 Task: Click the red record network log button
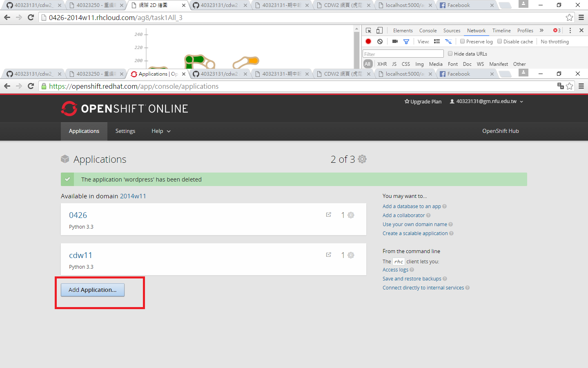click(368, 41)
